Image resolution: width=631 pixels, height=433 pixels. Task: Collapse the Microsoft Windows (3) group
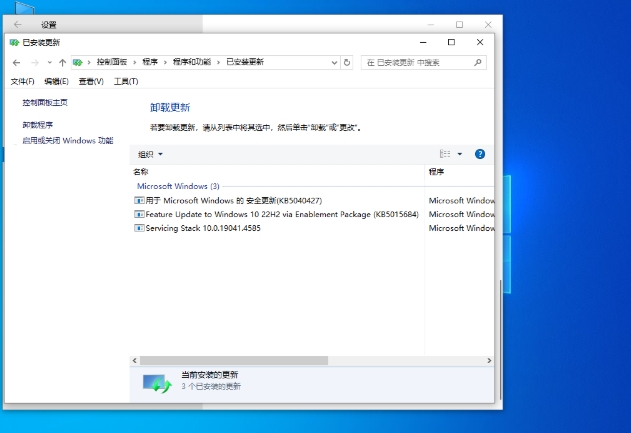pyautogui.click(x=177, y=186)
